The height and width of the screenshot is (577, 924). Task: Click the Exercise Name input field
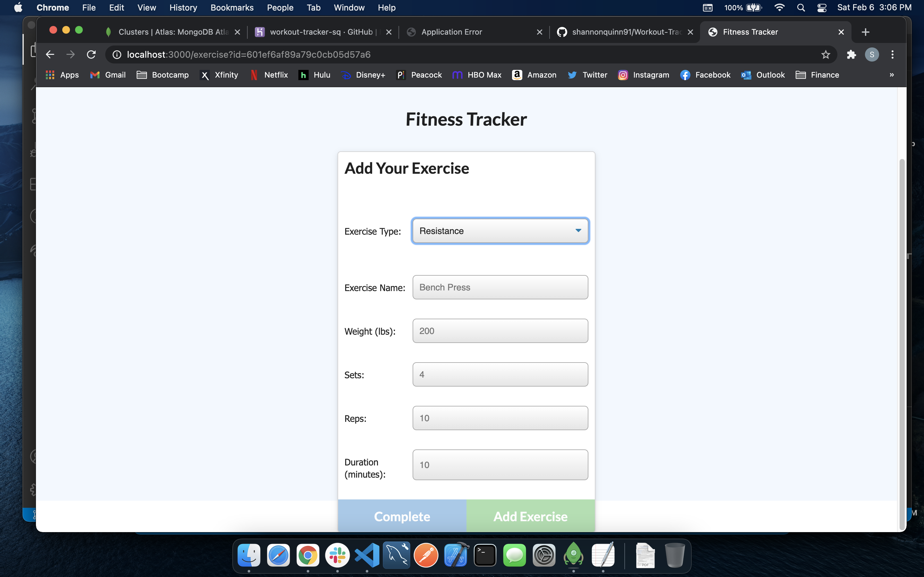[500, 287]
